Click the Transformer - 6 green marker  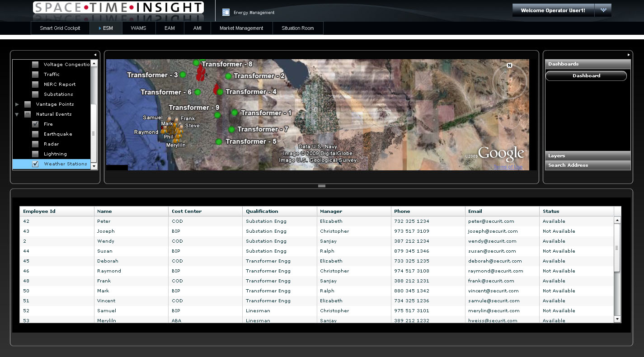click(197, 92)
